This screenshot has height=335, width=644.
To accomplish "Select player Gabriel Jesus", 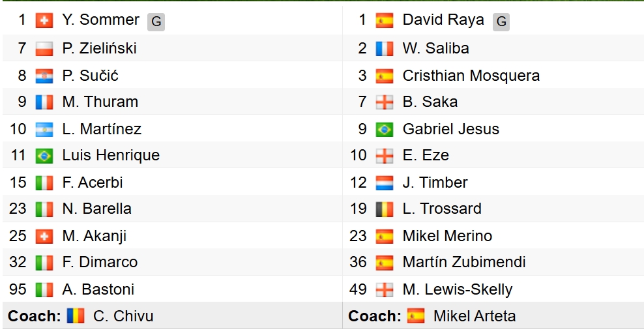I will coord(450,129).
